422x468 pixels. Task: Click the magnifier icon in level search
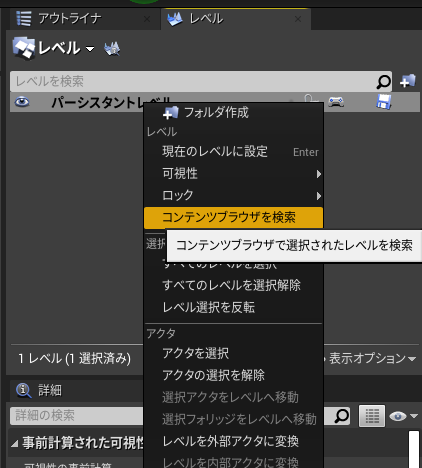(x=383, y=81)
